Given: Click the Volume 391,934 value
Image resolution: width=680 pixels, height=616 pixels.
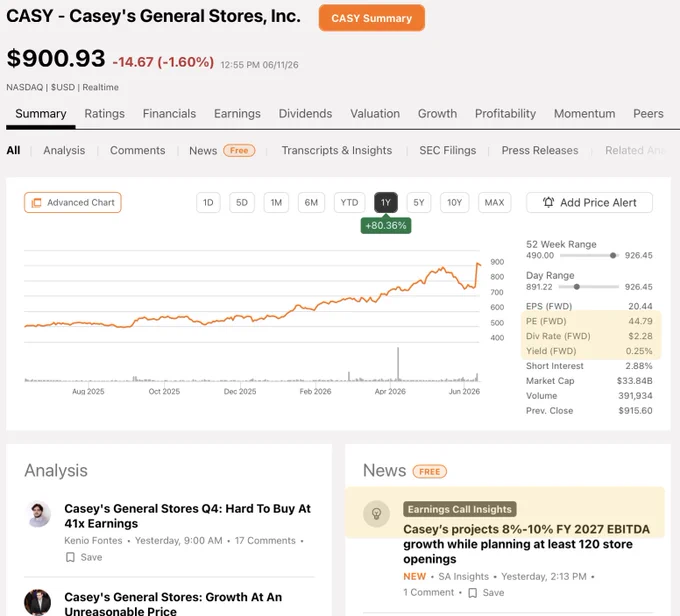Looking at the screenshot, I should pos(635,396).
